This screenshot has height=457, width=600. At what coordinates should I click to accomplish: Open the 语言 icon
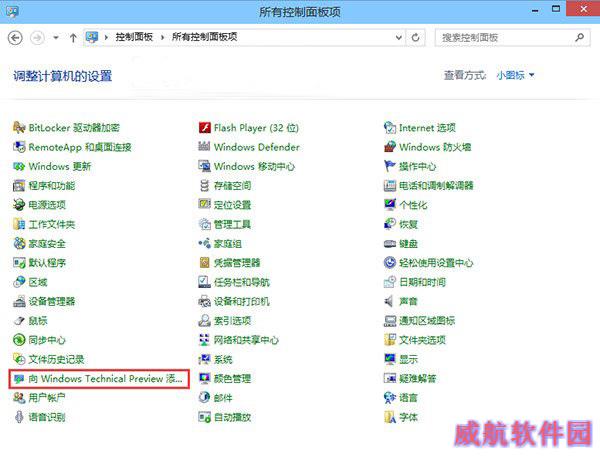point(390,398)
